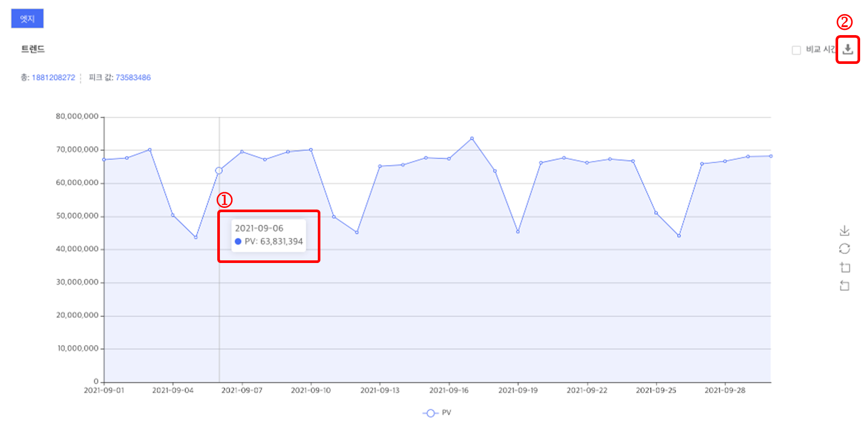The height and width of the screenshot is (428, 868).
Task: Enable the 비교 시간 checkbox
Action: click(x=796, y=50)
